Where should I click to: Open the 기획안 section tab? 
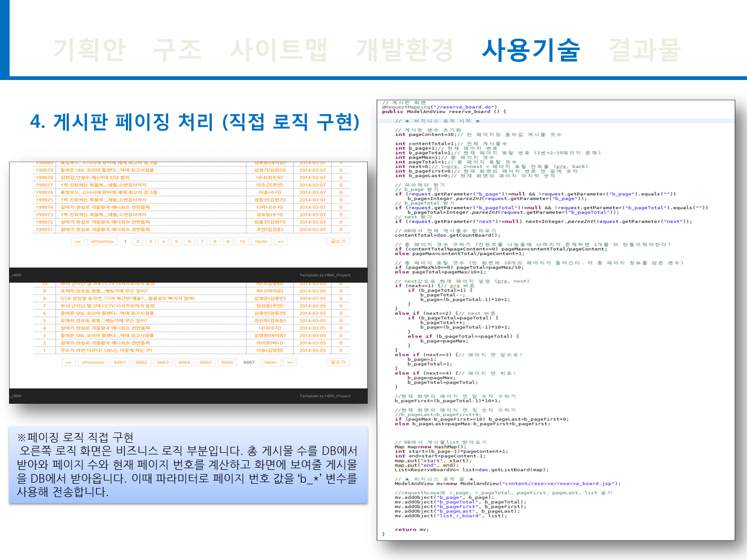tap(89, 50)
